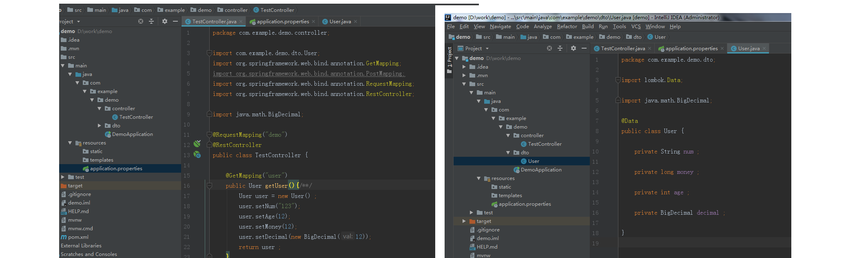Open the Navigate menu
The height and width of the screenshot is (258, 868).
coord(500,27)
